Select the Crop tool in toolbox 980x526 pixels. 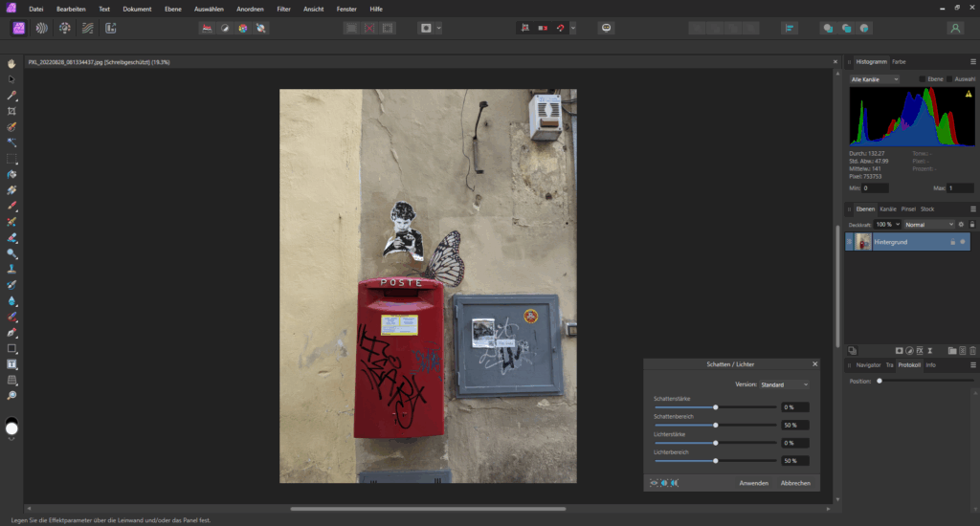[11, 111]
